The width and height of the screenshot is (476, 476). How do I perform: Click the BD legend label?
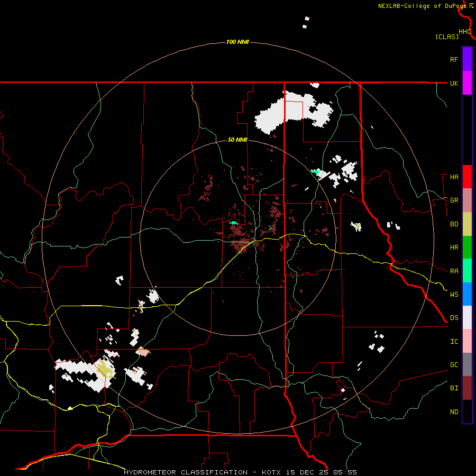click(454, 224)
